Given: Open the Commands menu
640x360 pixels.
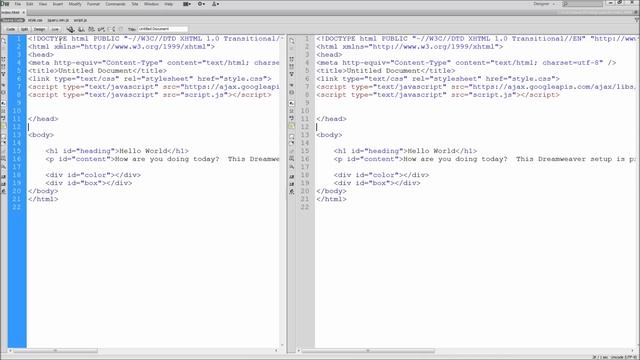Looking at the screenshot, I should coord(116,4).
